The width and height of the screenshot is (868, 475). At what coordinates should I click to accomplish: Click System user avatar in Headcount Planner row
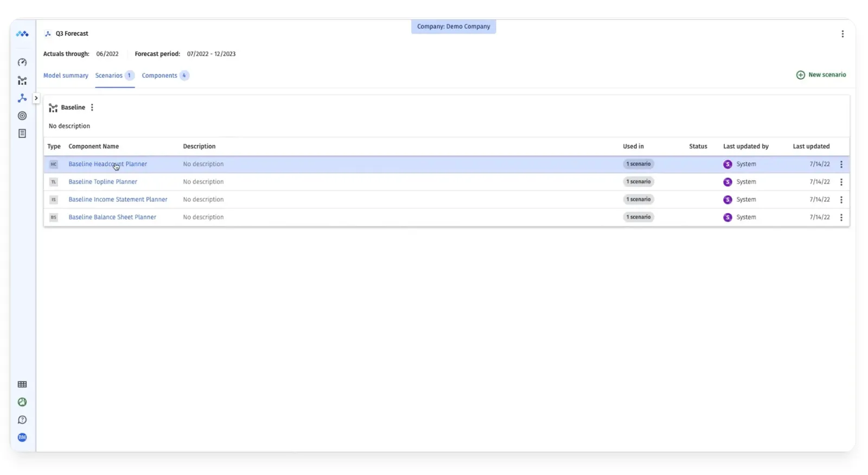(x=727, y=164)
